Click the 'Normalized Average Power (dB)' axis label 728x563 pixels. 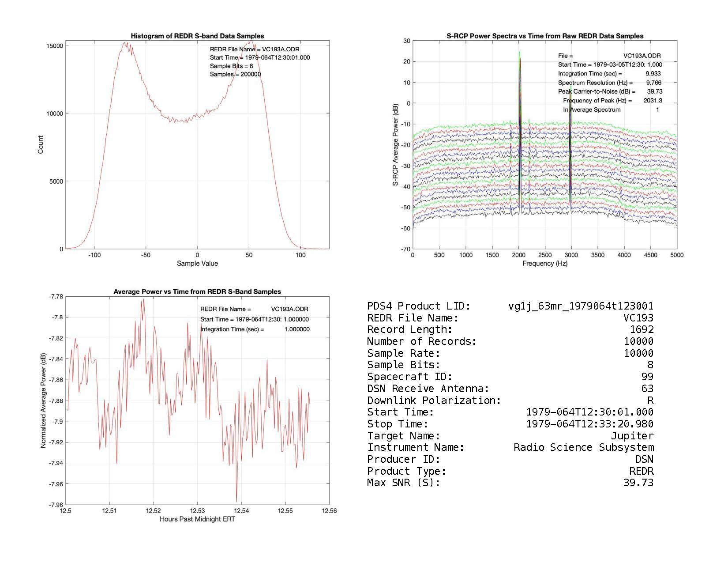(x=43, y=401)
